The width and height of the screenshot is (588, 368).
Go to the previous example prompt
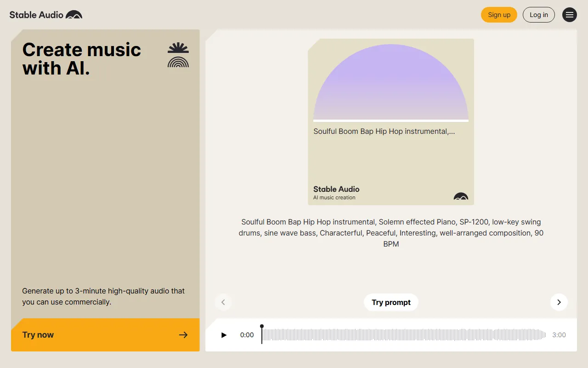click(223, 302)
